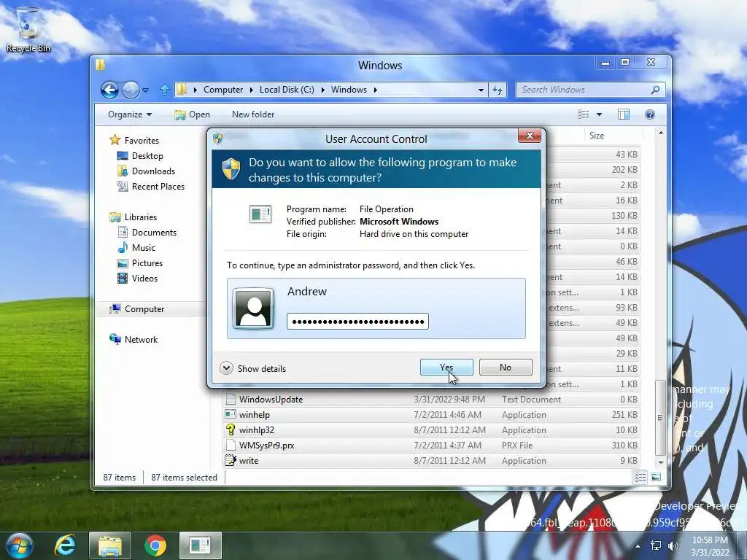Close the User Account Control dialog
The width and height of the screenshot is (747, 560).
tap(530, 136)
